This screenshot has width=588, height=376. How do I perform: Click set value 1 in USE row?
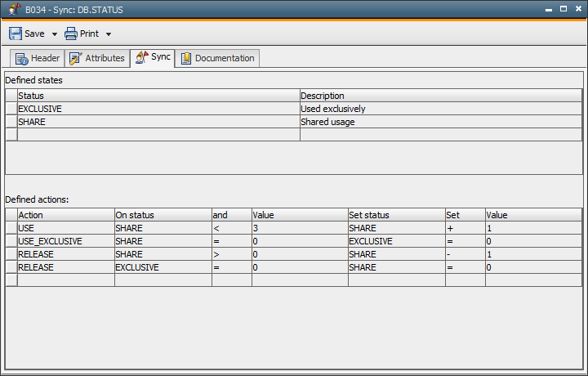[533, 228]
